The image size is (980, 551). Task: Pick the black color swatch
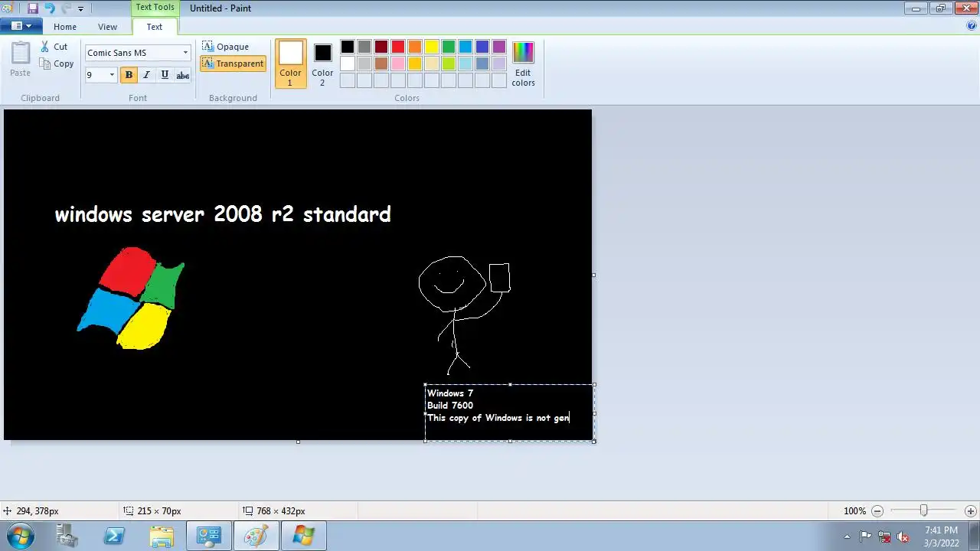(x=348, y=47)
